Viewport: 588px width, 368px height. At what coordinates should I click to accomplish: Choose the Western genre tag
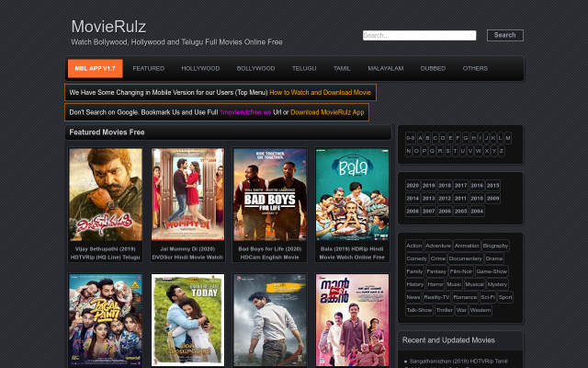tap(481, 310)
